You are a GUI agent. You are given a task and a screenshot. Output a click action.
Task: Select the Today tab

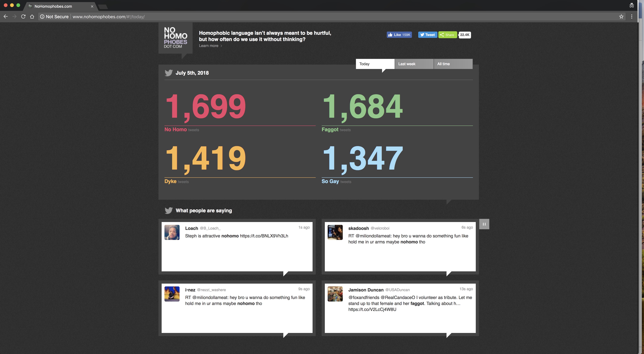pos(374,64)
